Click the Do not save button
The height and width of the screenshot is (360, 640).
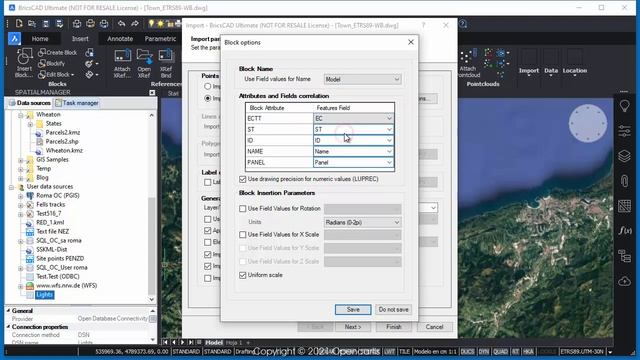[393, 310]
